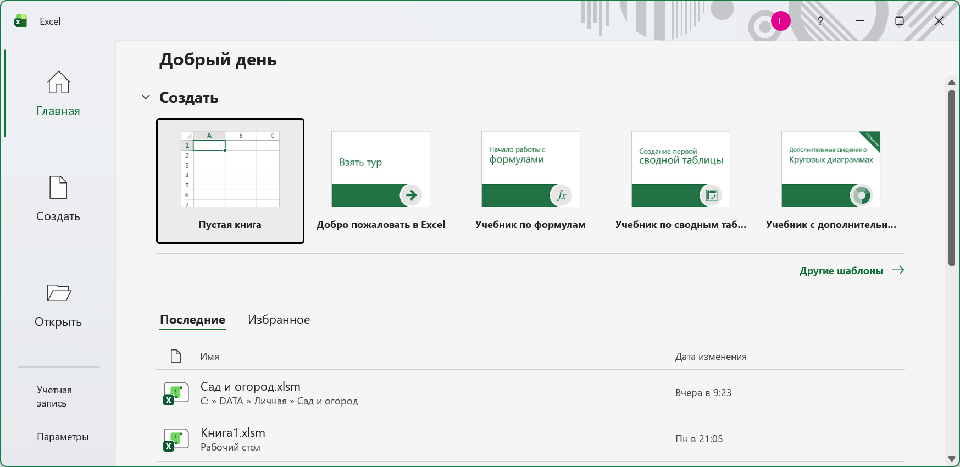The image size is (960, 467).
Task: Sort the list by the Имя column header
Action: pyautogui.click(x=209, y=357)
